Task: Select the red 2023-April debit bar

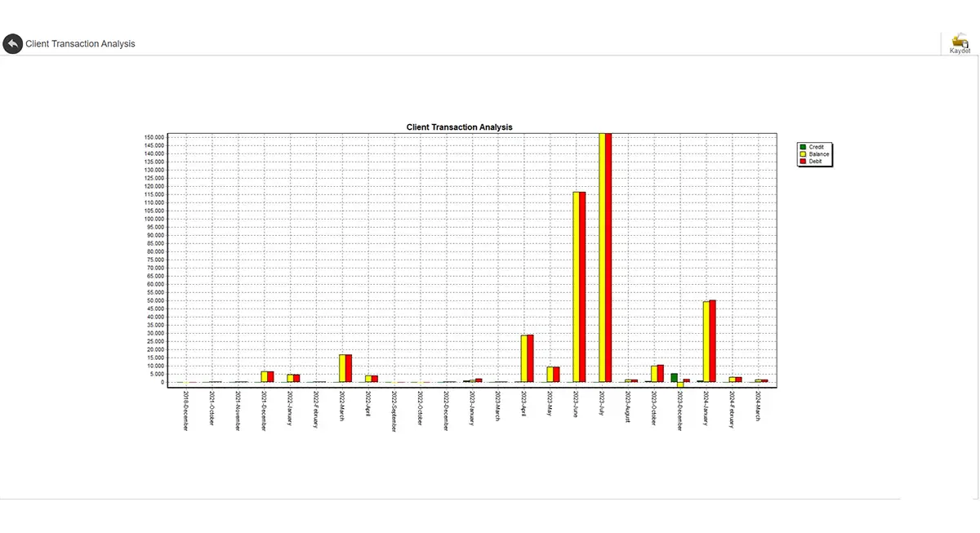Action: point(530,358)
